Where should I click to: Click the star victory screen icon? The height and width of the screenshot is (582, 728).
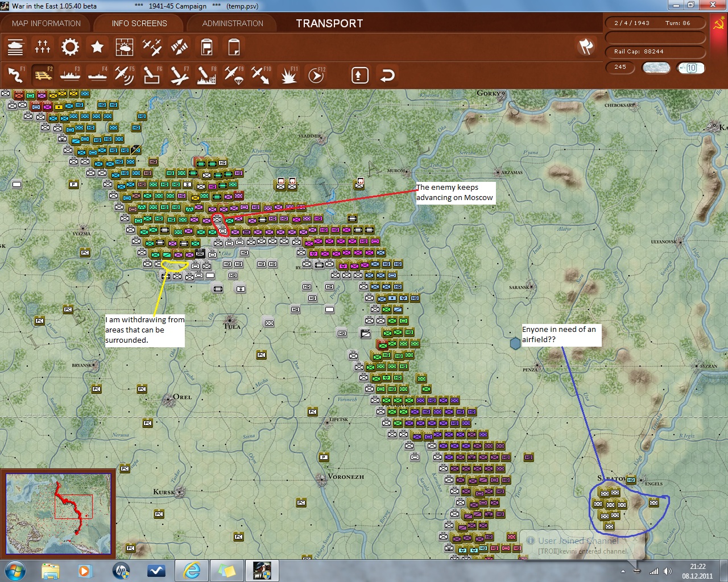[x=97, y=47]
